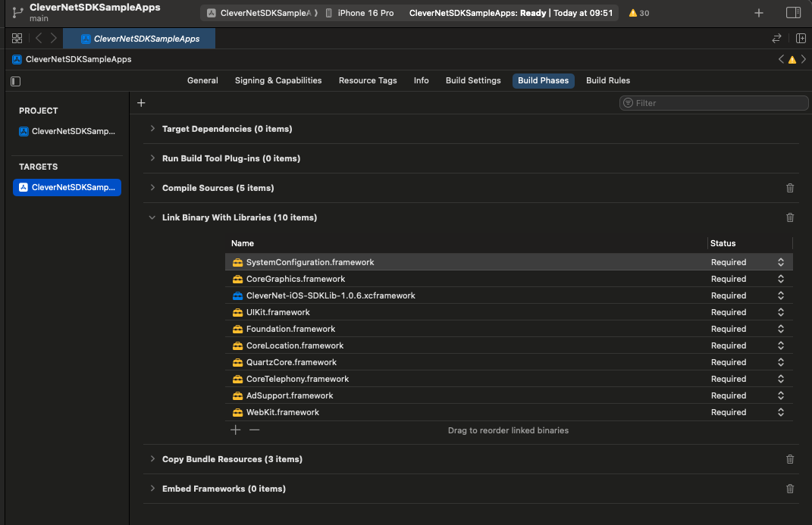
Task: Delete the Compile Sources phase
Action: point(790,188)
